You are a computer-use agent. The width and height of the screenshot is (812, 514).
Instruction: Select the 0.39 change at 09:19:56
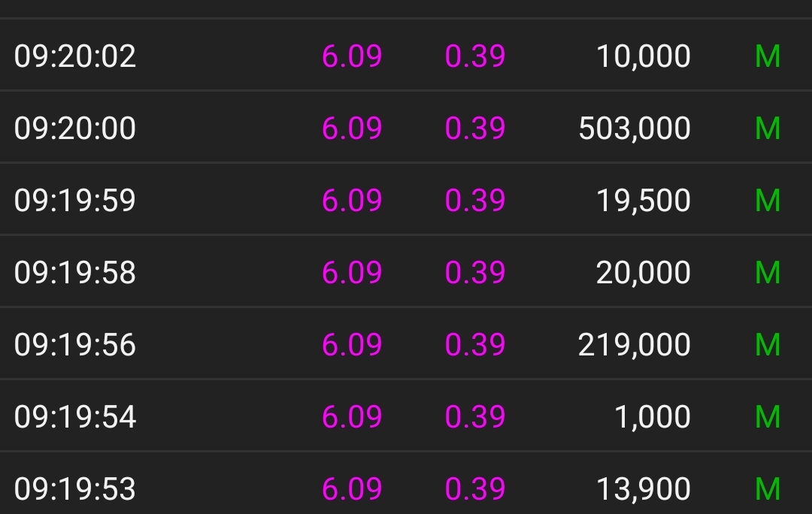coord(475,344)
